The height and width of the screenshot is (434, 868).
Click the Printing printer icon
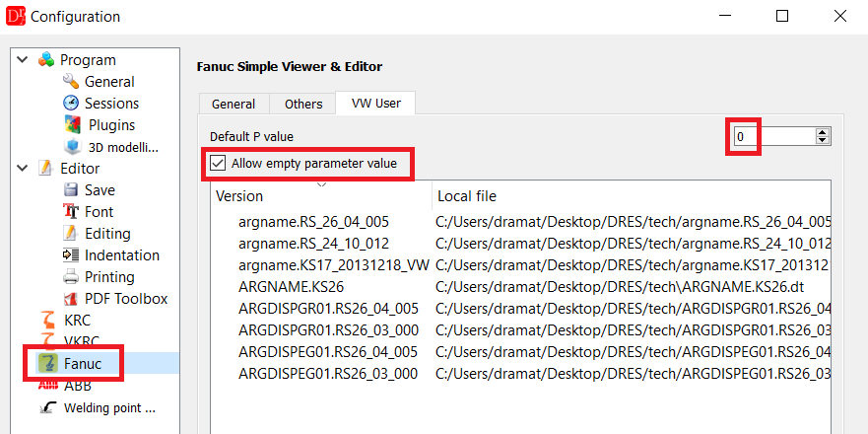coord(71,277)
